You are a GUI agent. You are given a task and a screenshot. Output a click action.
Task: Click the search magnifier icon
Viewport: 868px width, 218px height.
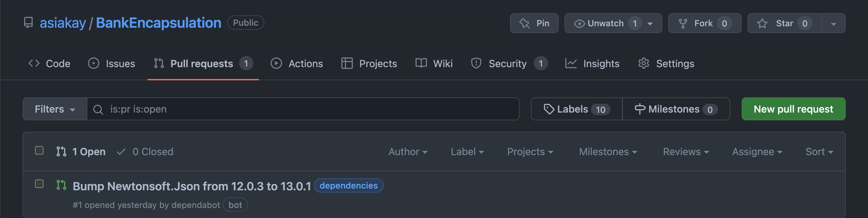[x=98, y=109]
